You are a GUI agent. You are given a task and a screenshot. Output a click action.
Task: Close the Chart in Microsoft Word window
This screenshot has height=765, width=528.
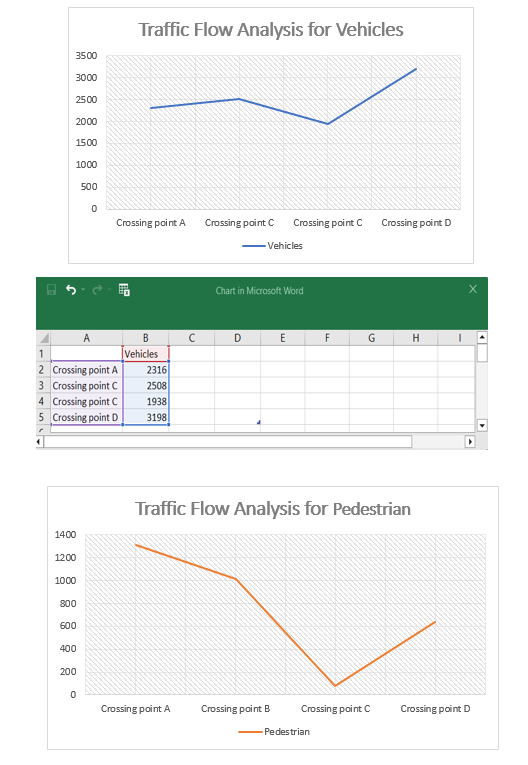click(473, 289)
